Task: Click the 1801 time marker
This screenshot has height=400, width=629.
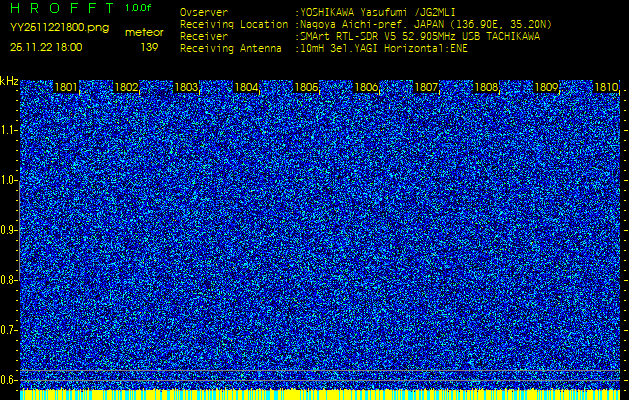Action: point(66,87)
